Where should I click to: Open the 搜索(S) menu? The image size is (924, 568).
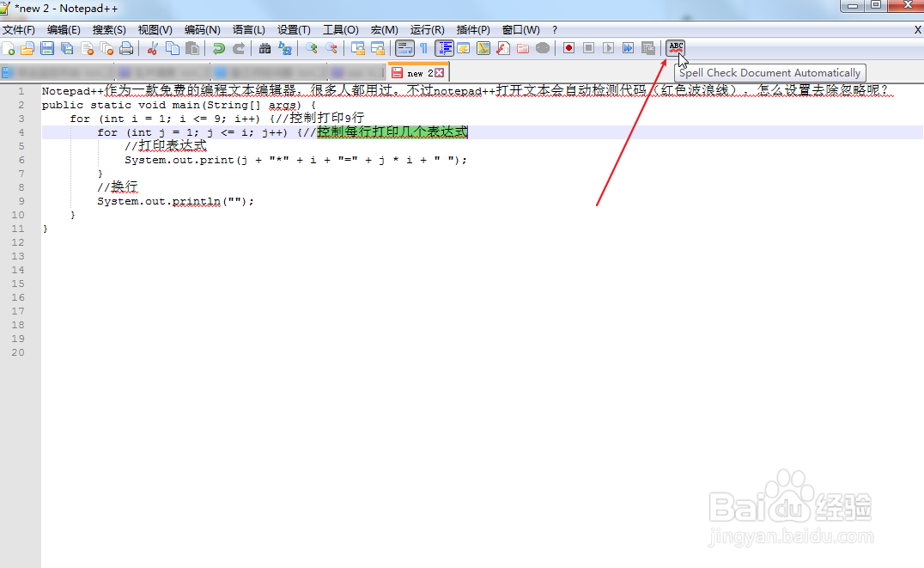[x=109, y=29]
